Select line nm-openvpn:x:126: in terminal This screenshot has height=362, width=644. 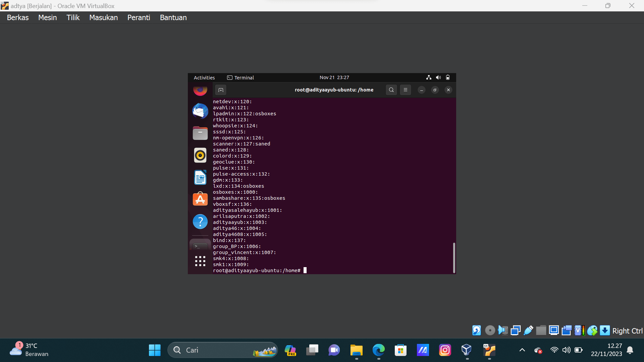tap(238, 138)
